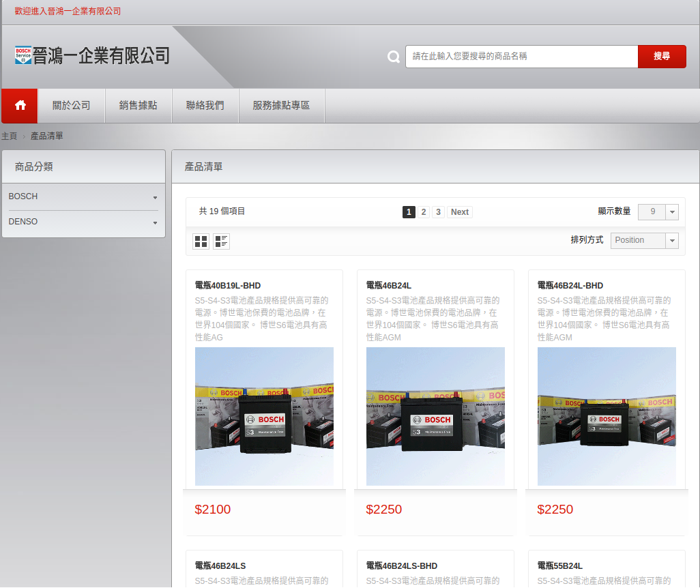The height and width of the screenshot is (588, 700).
Task: Click the red 搜尋 search button
Action: tap(662, 56)
